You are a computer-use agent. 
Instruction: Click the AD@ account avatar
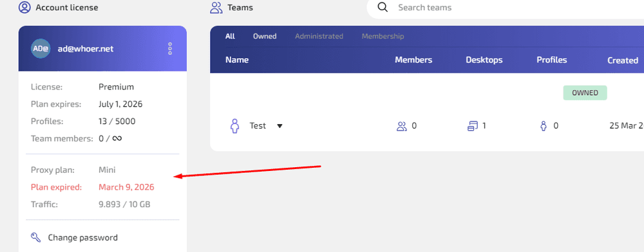(x=41, y=49)
